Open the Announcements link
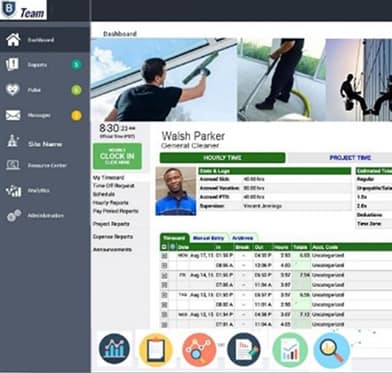Screen dimensions: 392x373 [x=112, y=249]
